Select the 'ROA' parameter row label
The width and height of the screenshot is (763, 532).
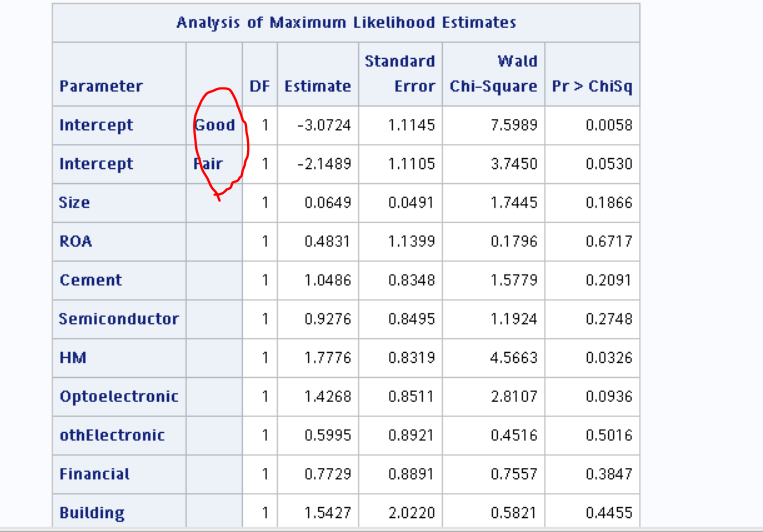pyautogui.click(x=75, y=241)
